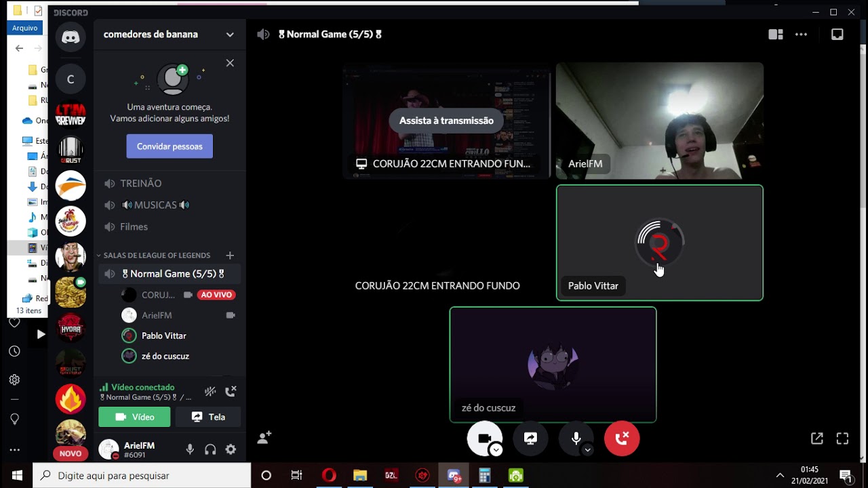The height and width of the screenshot is (488, 868).
Task: Toggle noise suppression icon
Action: coord(210,391)
